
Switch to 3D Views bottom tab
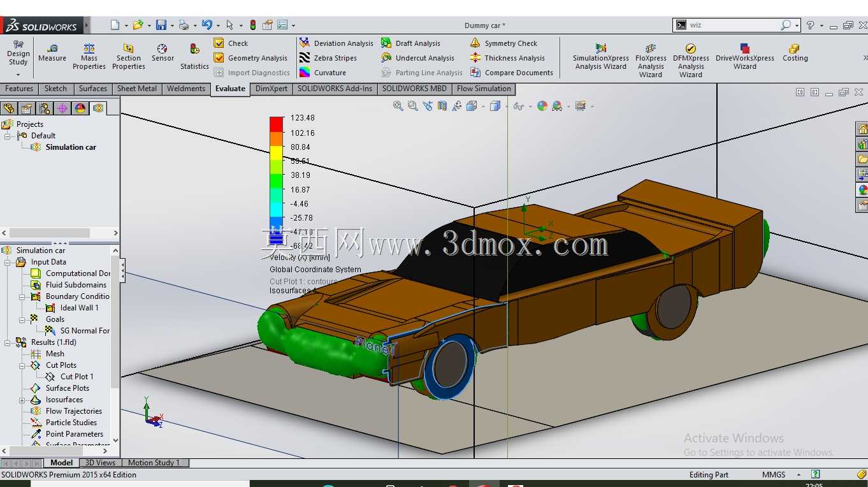click(x=101, y=463)
